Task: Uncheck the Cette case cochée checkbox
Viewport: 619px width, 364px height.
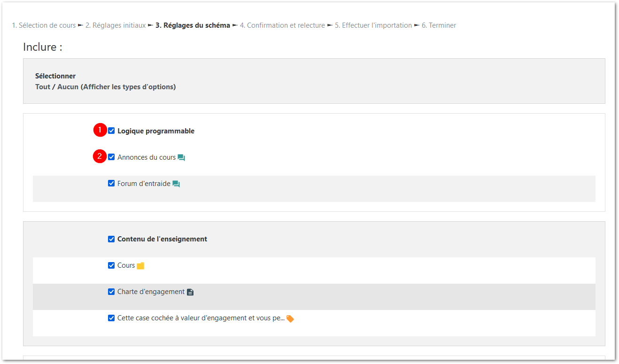Action: 111,318
